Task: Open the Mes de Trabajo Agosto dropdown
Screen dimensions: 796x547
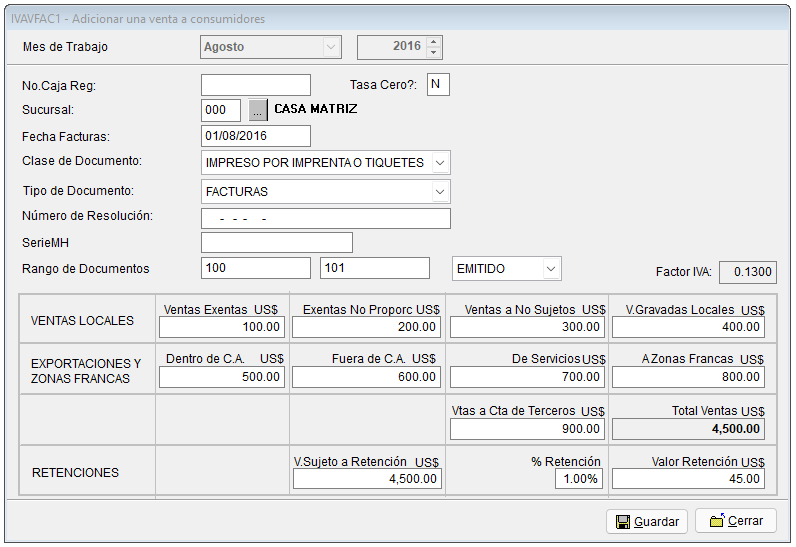Action: coord(331,47)
